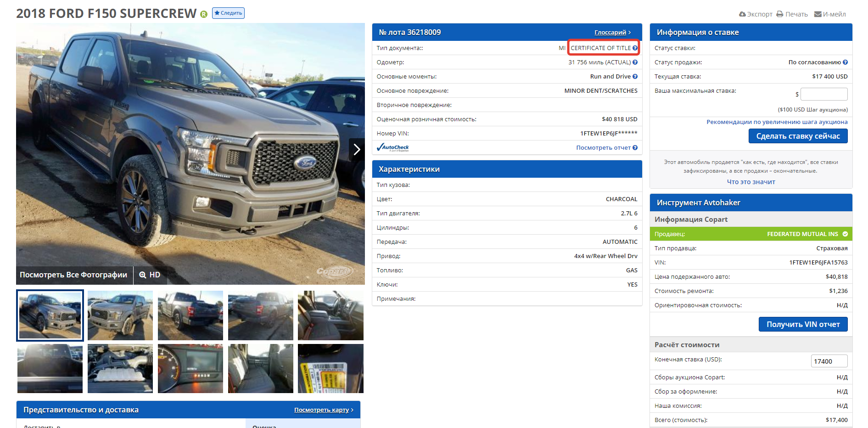Select truck bed cover thumbnail
This screenshot has width=868, height=428.
[50, 368]
